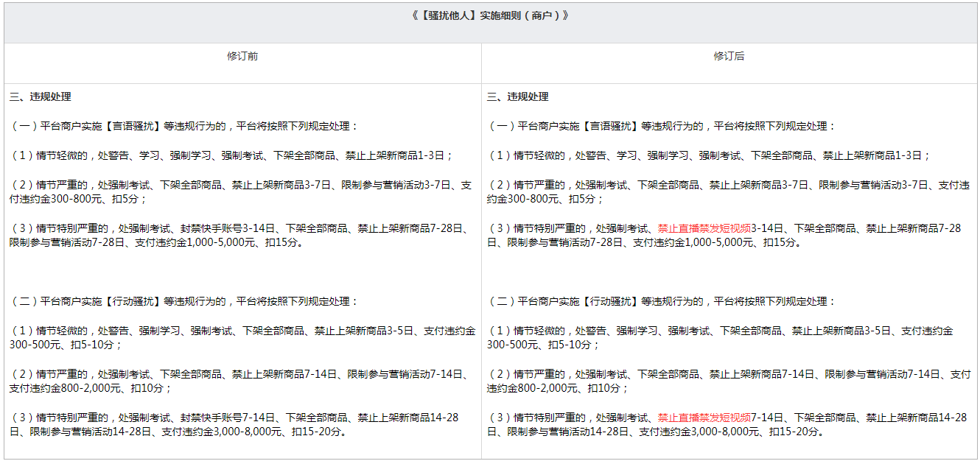Click the 行动骚扰 rule line under 修订前

(184, 301)
